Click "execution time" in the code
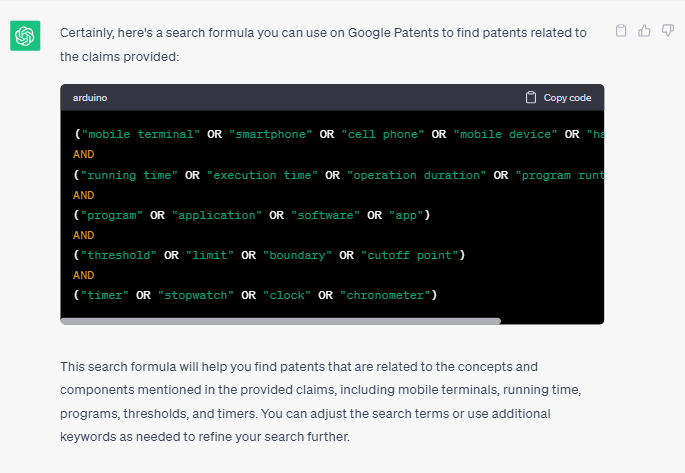 pyautogui.click(x=262, y=175)
